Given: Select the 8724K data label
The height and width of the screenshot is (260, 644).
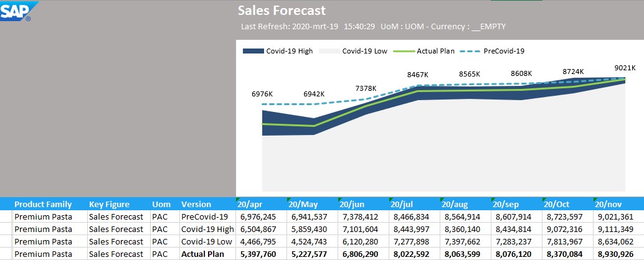Looking at the screenshot, I should coord(573,72).
